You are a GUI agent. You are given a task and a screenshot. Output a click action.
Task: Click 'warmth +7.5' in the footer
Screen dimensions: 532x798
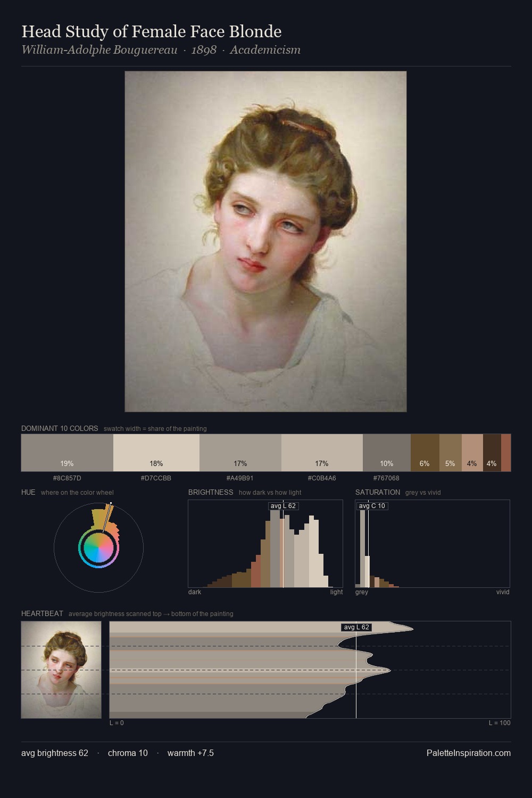tap(190, 753)
